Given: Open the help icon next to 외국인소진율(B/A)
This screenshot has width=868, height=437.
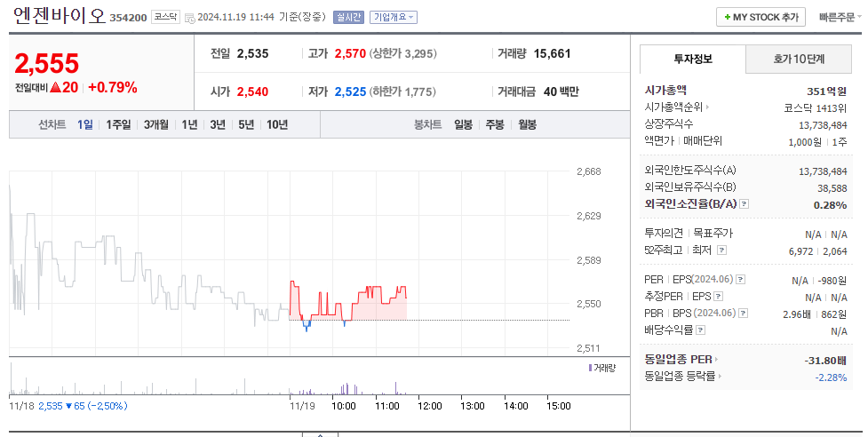Looking at the screenshot, I should (x=744, y=204).
